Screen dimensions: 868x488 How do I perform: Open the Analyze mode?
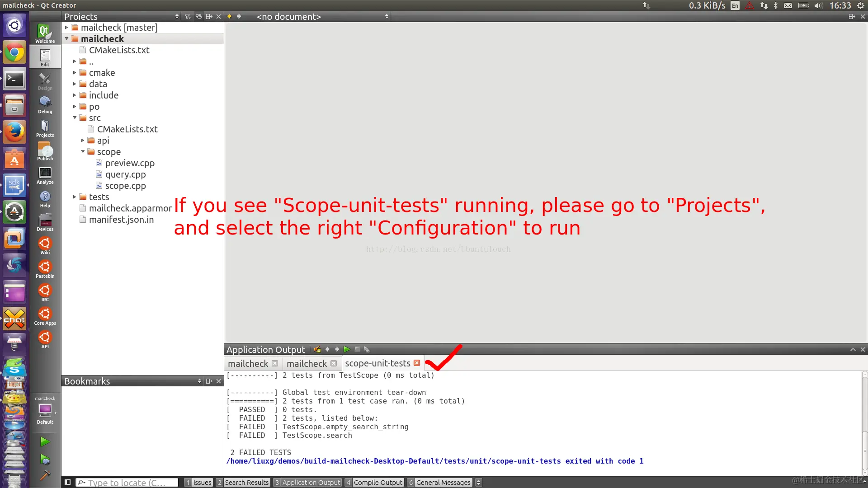coord(45,175)
